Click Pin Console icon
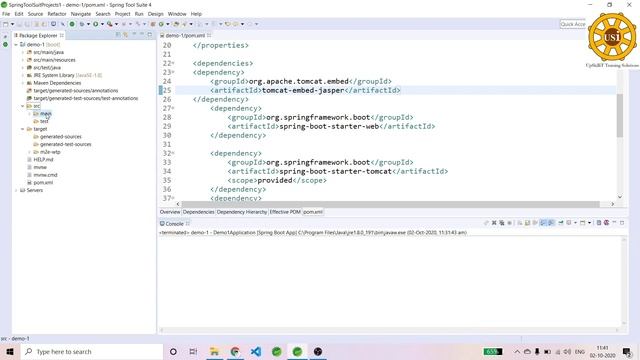The image size is (640, 360). (561, 223)
